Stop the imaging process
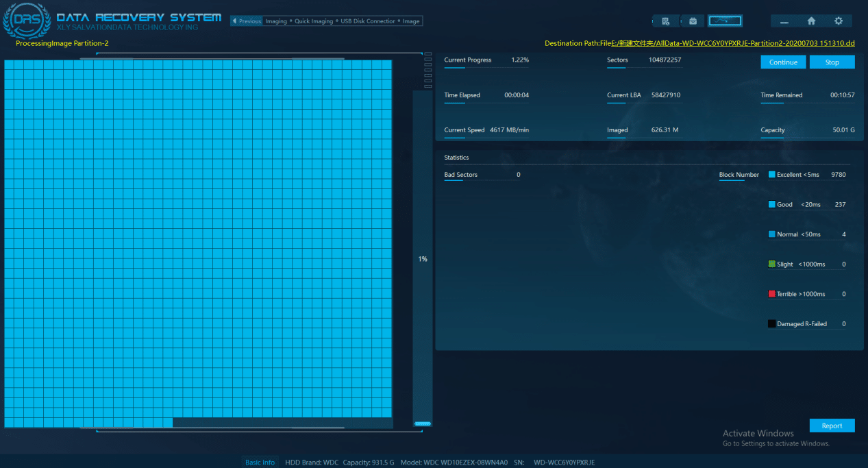Image resolution: width=868 pixels, height=468 pixels. (x=832, y=62)
